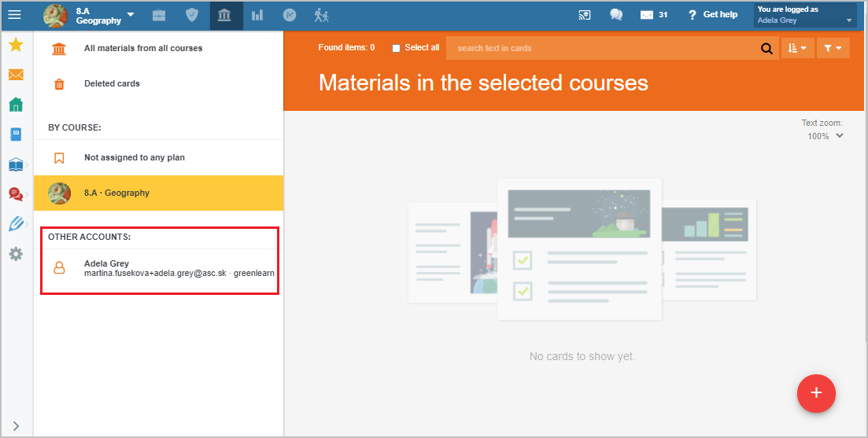Click the red plus add card button

click(816, 393)
